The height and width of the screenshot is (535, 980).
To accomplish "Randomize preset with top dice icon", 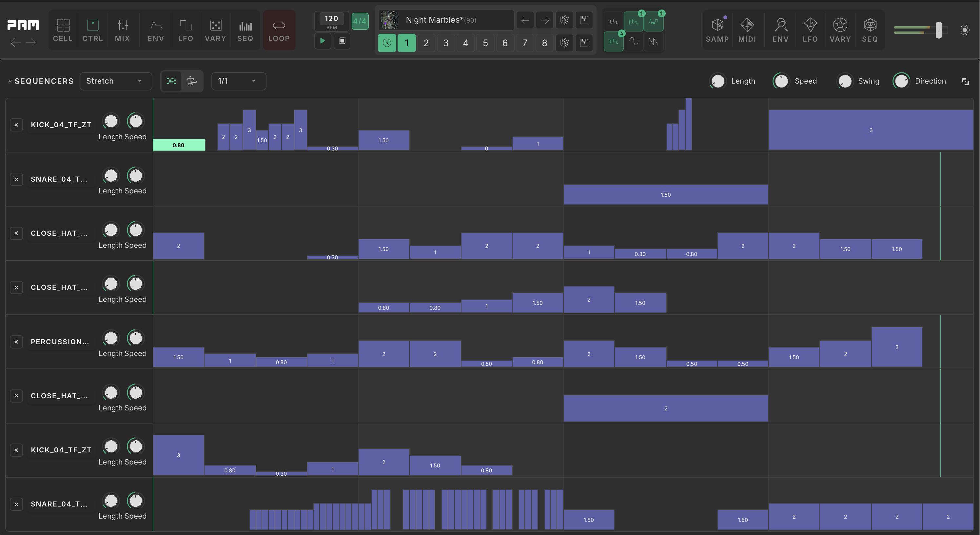I will pos(564,20).
